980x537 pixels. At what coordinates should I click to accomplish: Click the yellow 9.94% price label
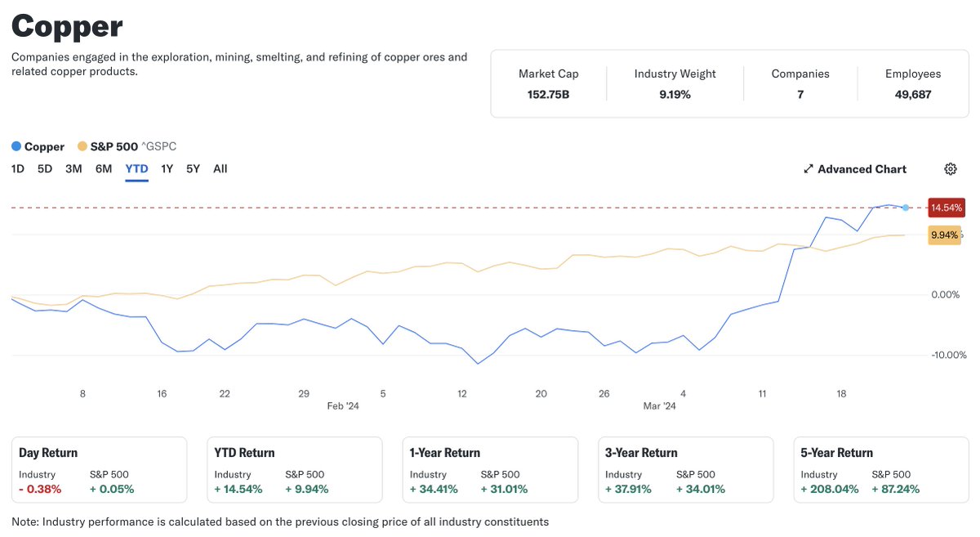[945, 235]
